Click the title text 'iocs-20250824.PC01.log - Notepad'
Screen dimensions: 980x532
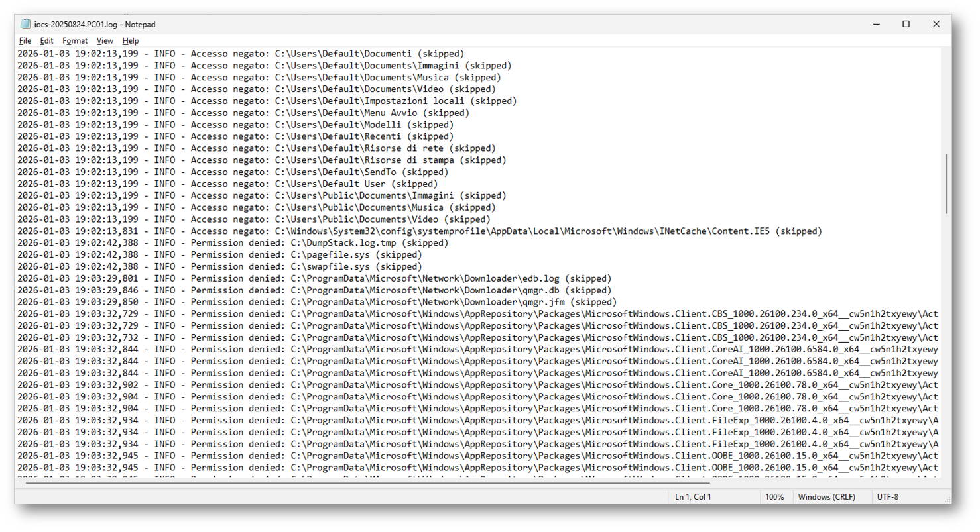click(x=95, y=25)
